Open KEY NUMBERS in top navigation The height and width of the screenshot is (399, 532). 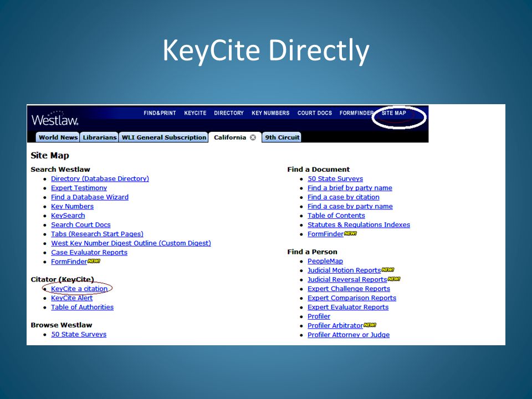(270, 113)
